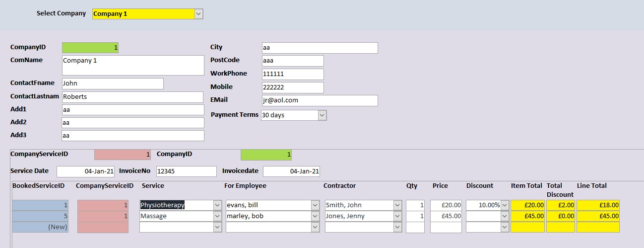
Task: Open Discount dropdown in Massage row
Action: 505,216
